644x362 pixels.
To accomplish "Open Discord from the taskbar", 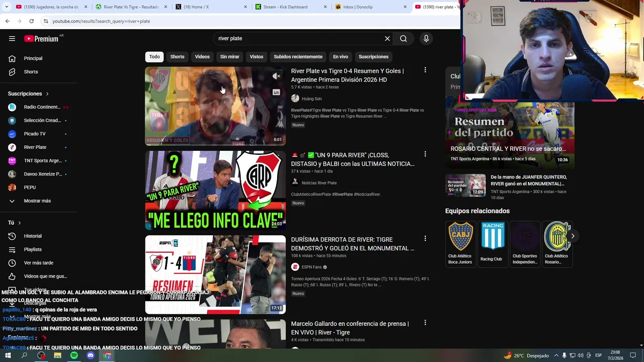I will (x=91, y=355).
